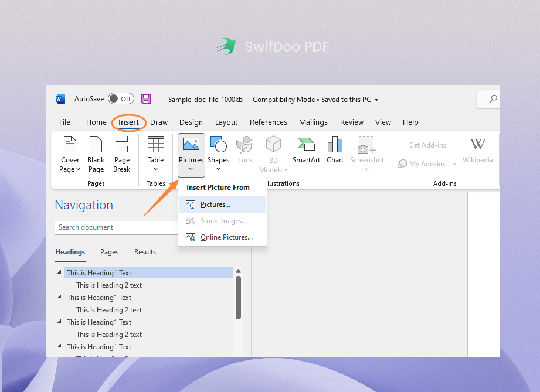The width and height of the screenshot is (540, 392).
Task: Open the References tab
Action: (x=269, y=122)
